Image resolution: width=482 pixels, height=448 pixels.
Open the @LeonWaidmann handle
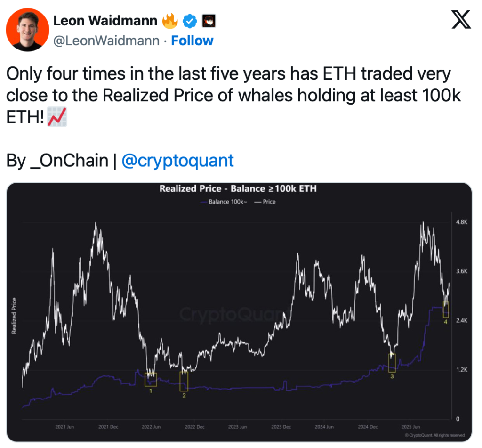106,41
